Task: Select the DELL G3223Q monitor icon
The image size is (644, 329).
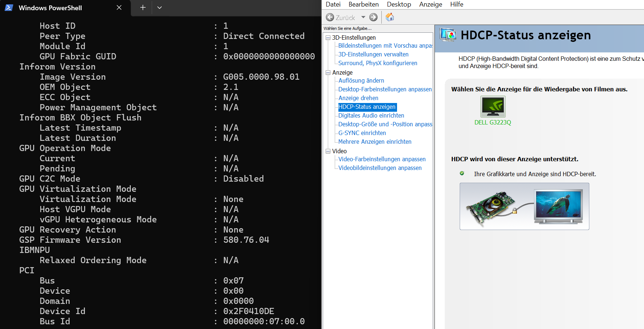Action: click(493, 107)
